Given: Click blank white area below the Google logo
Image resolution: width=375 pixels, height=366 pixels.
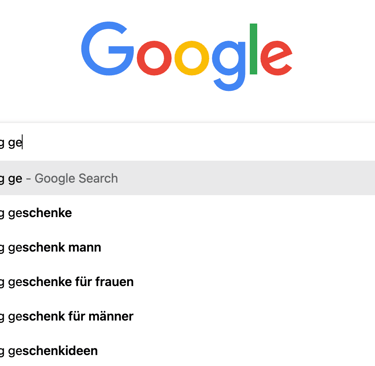Looking at the screenshot, I should click(187, 107).
